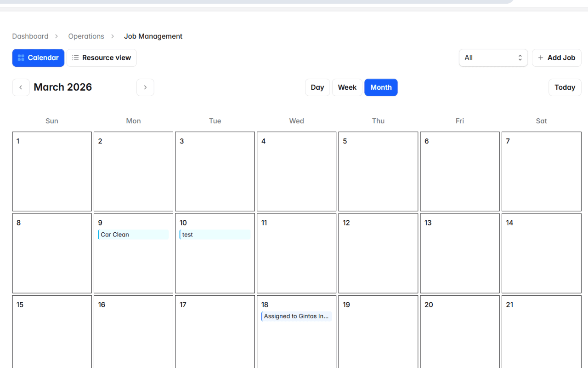Screen dimensions: 588x368
Task: Click the Job Management breadcrumb label
Action: pos(153,36)
